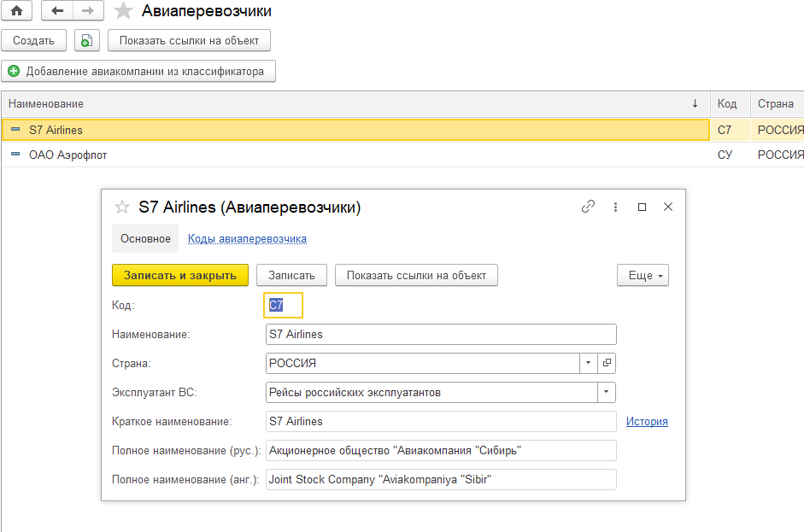This screenshot has height=532, width=804.
Task: Go to the home page icon
Action: (17, 11)
